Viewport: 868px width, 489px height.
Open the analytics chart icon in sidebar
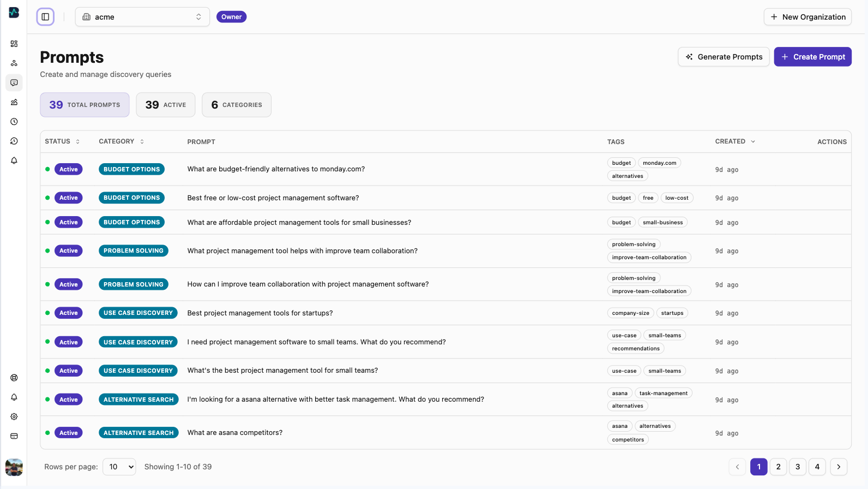point(14,102)
